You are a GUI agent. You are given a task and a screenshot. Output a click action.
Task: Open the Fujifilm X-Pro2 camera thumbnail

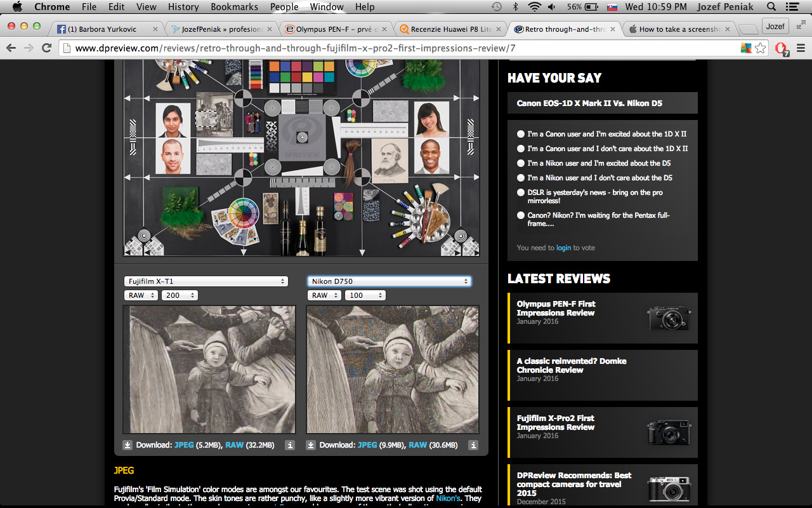pyautogui.click(x=670, y=432)
